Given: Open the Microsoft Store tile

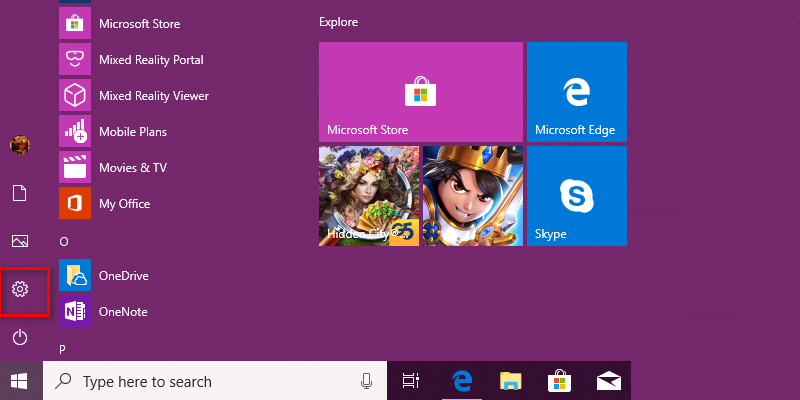Looking at the screenshot, I should [421, 92].
